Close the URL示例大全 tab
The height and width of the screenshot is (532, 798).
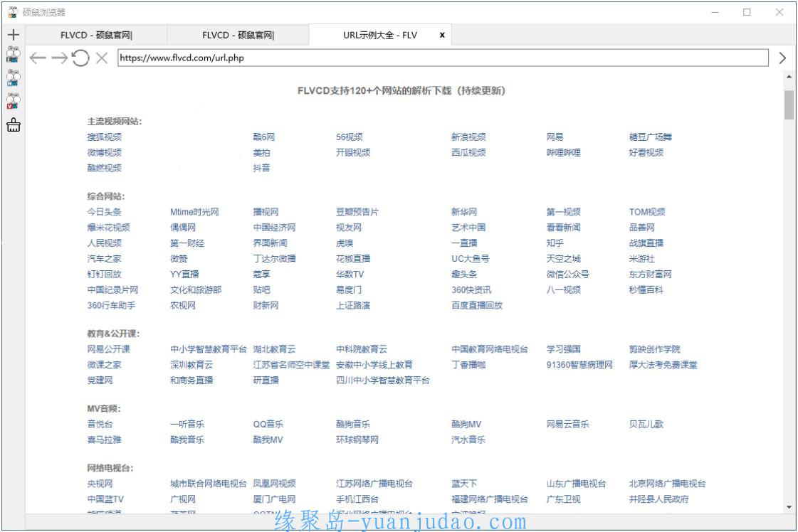(x=442, y=35)
